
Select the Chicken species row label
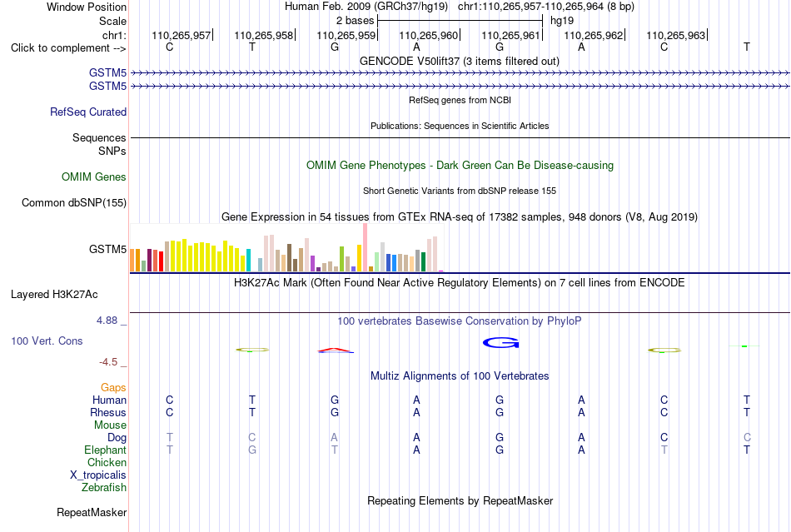tap(107, 462)
